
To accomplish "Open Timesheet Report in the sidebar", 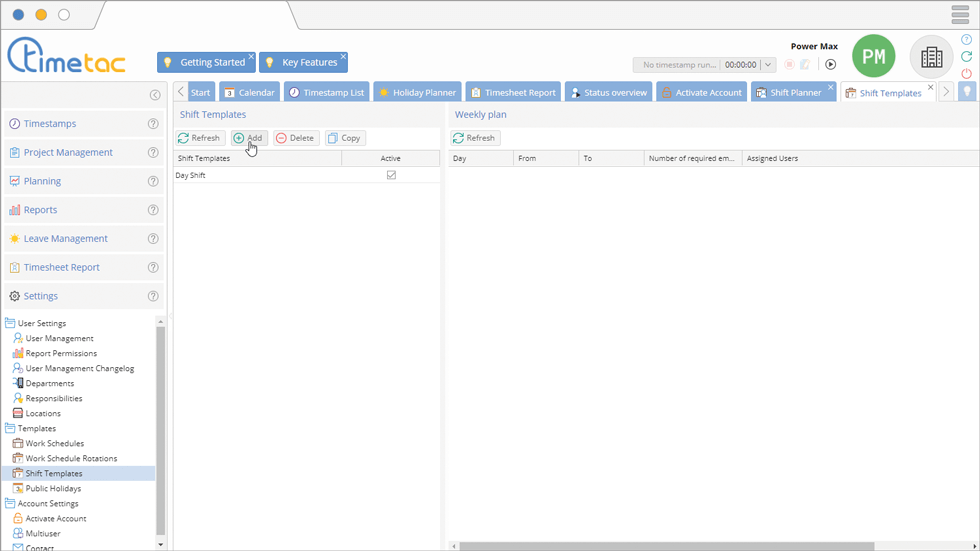I will [84, 267].
